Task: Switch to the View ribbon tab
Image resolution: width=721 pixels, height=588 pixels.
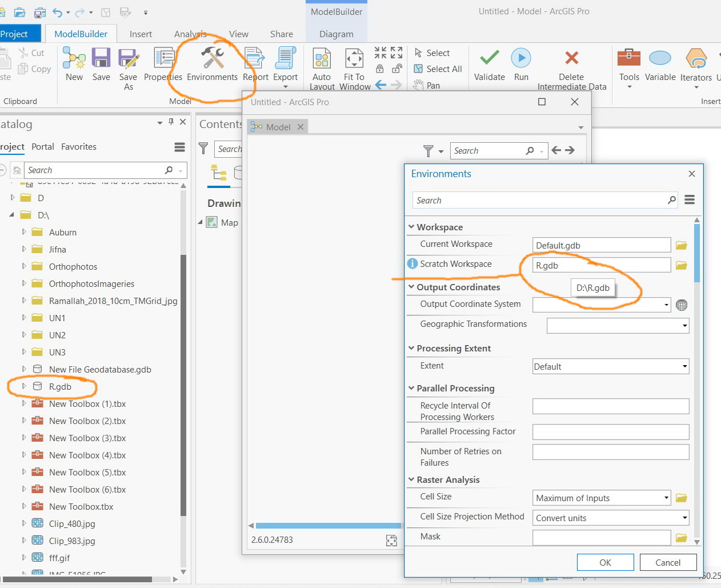Action: pos(239,34)
